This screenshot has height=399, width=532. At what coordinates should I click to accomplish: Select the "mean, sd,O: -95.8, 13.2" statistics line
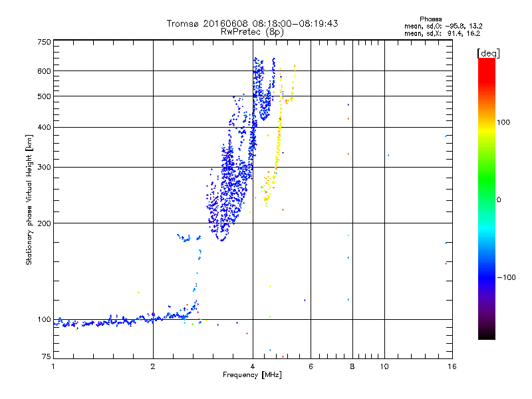[x=443, y=27]
